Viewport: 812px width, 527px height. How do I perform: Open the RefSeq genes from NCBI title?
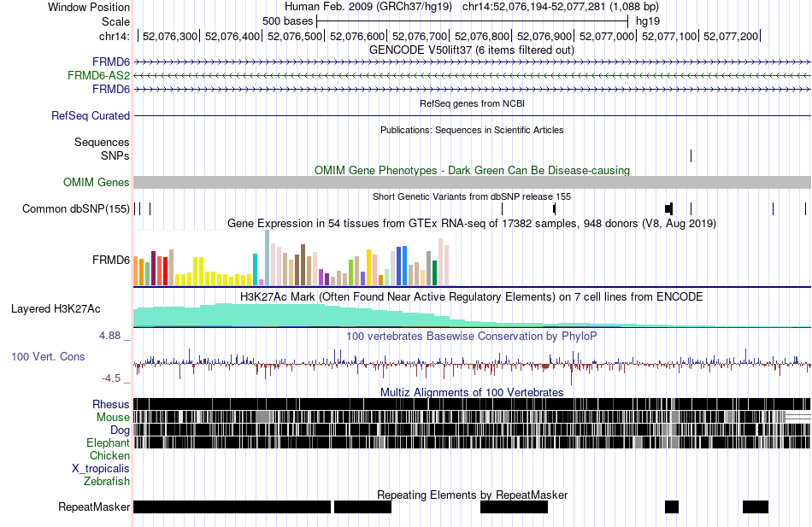click(x=473, y=103)
